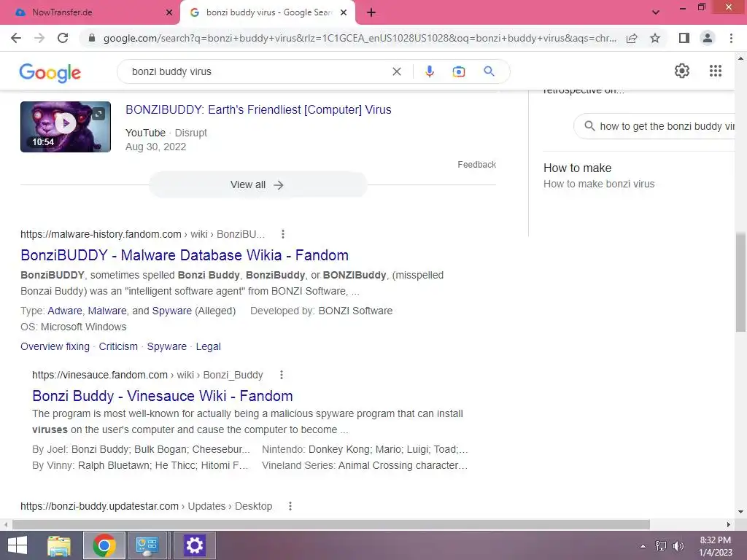The height and width of the screenshot is (560, 747).
Task: Select the bonzi buddy virus Google tab
Action: click(x=267, y=13)
